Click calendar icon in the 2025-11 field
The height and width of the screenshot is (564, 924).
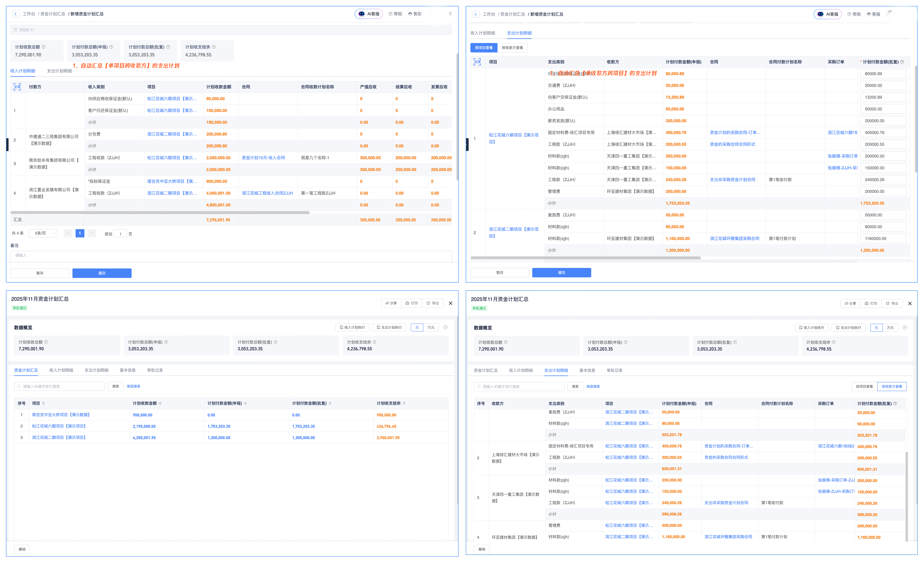point(15,30)
